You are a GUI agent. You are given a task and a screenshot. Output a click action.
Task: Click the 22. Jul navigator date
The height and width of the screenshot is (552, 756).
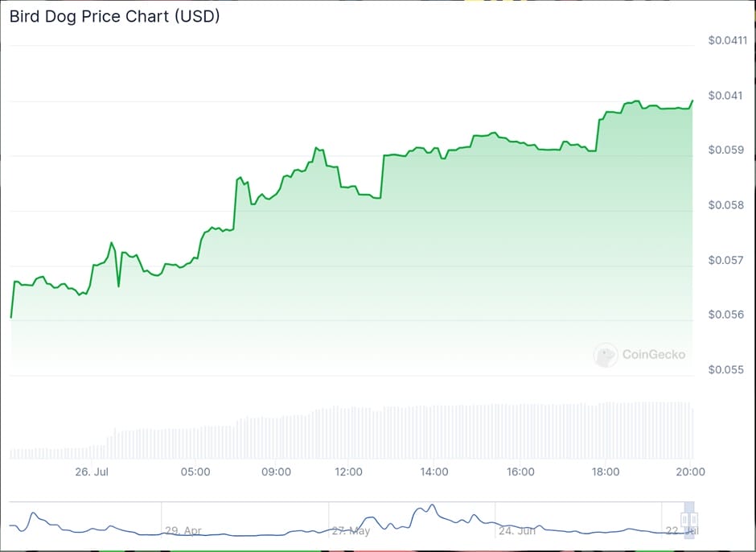click(x=680, y=532)
